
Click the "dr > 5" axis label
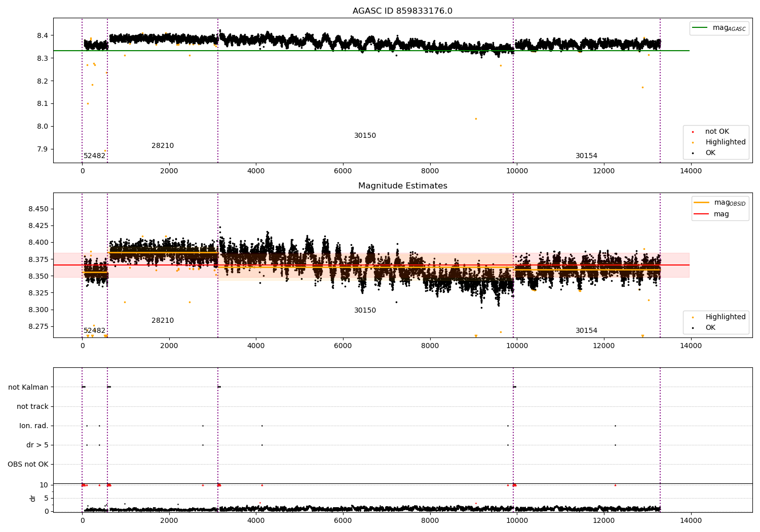[37, 445]
